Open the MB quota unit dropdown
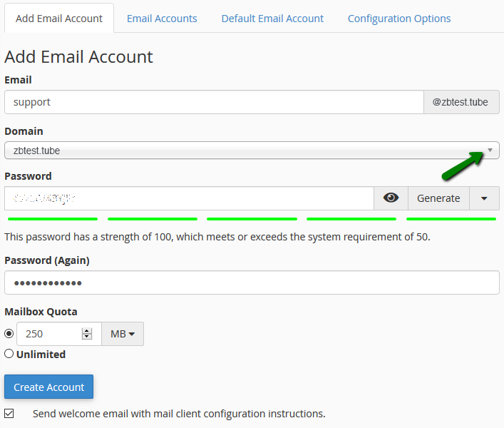The height and width of the screenshot is (428, 504). tap(123, 334)
